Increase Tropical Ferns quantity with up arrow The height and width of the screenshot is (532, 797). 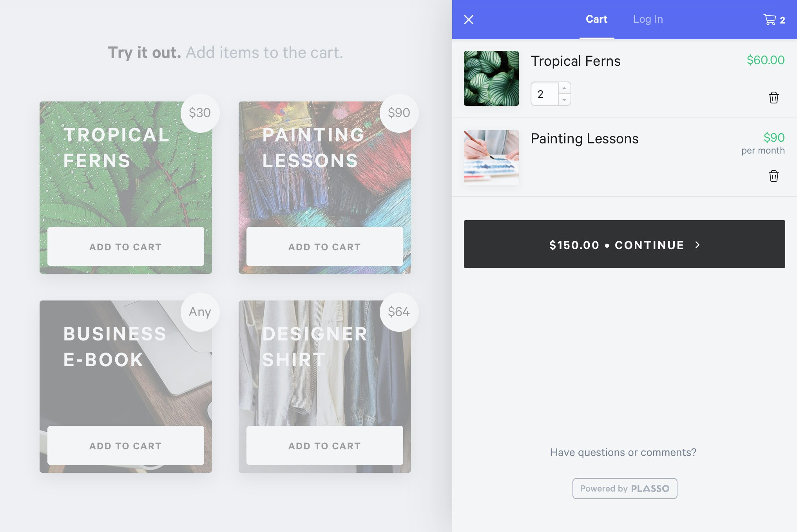pyautogui.click(x=564, y=88)
